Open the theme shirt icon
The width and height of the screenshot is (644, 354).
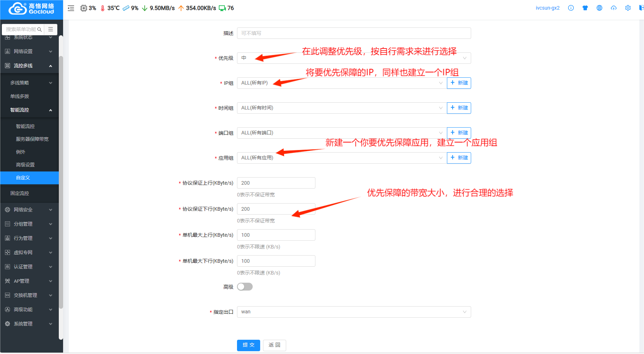(x=585, y=8)
